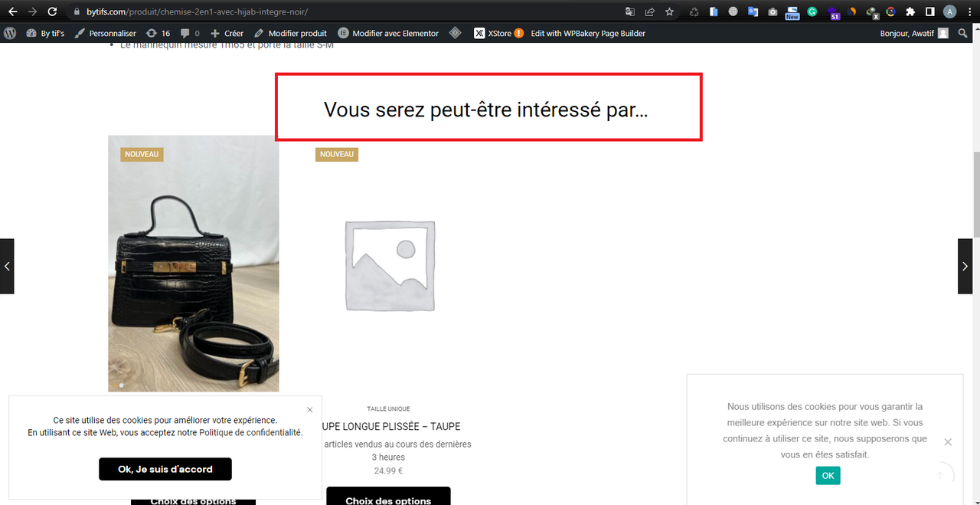Click the recycle arrows extension icon
Image resolution: width=980 pixels, height=505 pixels.
pos(694,11)
